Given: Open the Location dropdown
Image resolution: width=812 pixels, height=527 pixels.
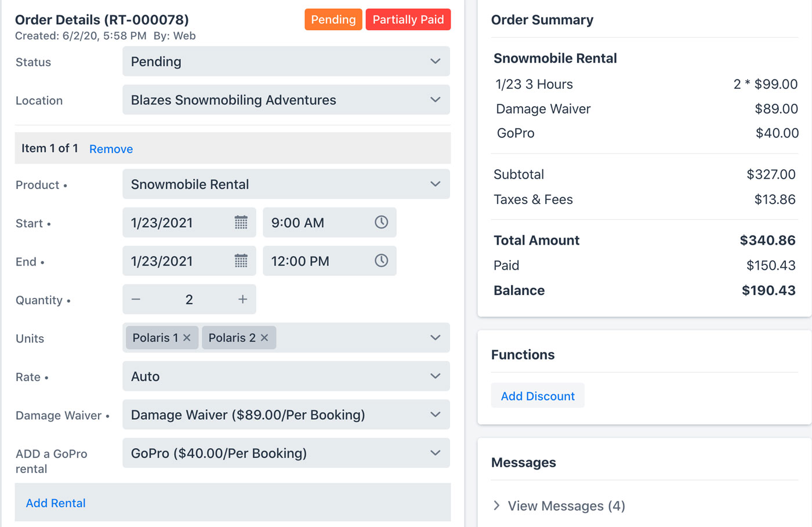Looking at the screenshot, I should coord(286,100).
